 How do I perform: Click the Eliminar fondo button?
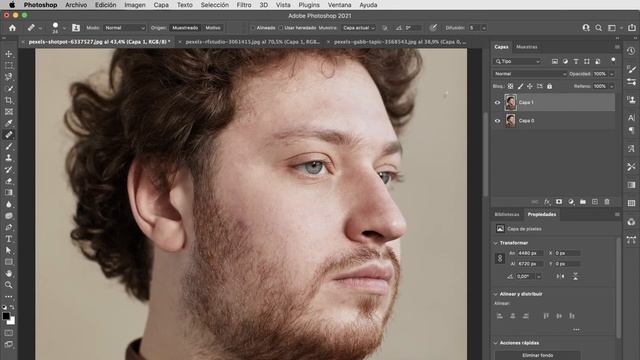click(x=538, y=356)
